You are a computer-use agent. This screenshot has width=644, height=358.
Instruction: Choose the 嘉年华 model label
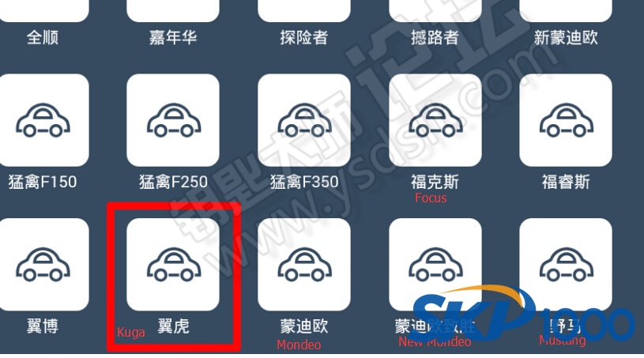click(173, 37)
